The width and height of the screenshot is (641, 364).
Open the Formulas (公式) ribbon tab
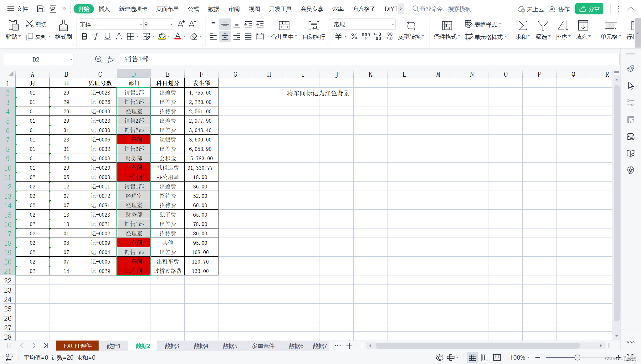(193, 9)
